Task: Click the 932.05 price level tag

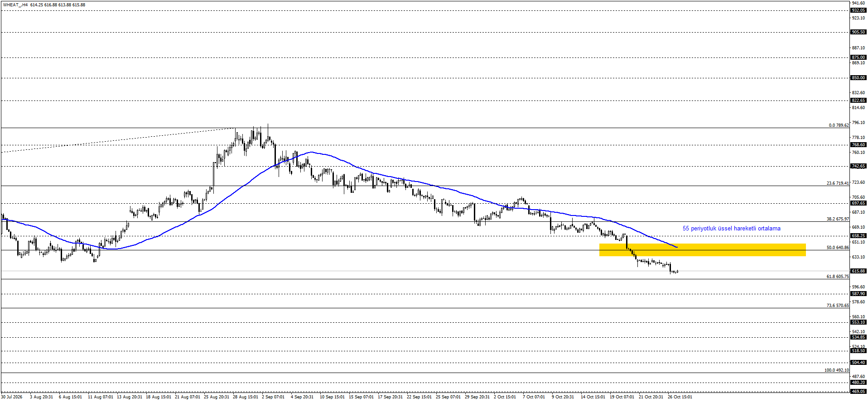Action: (858, 10)
